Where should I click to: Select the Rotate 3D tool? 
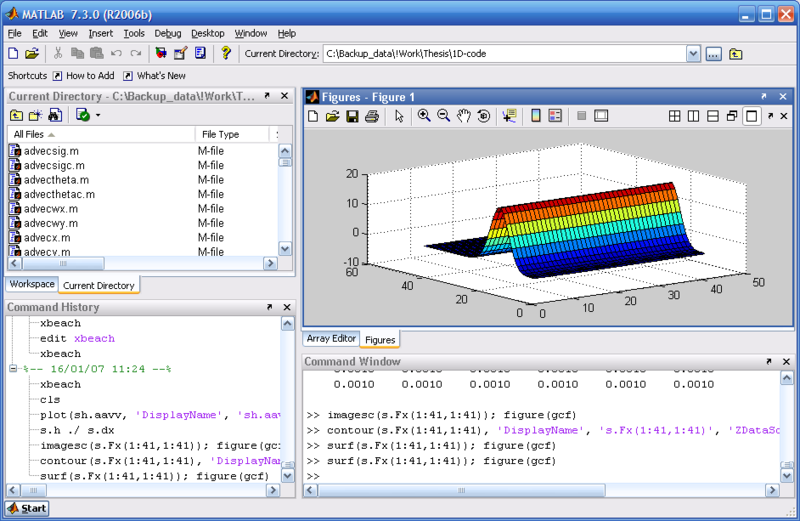(x=484, y=116)
